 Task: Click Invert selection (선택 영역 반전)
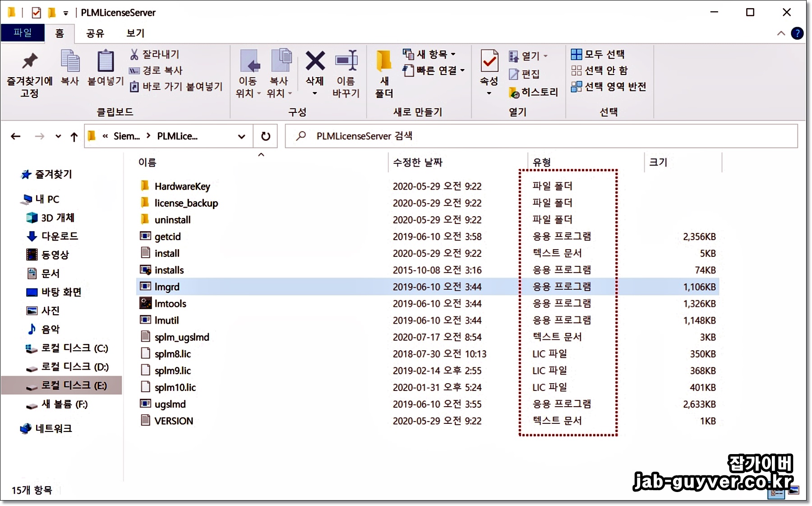click(x=609, y=87)
